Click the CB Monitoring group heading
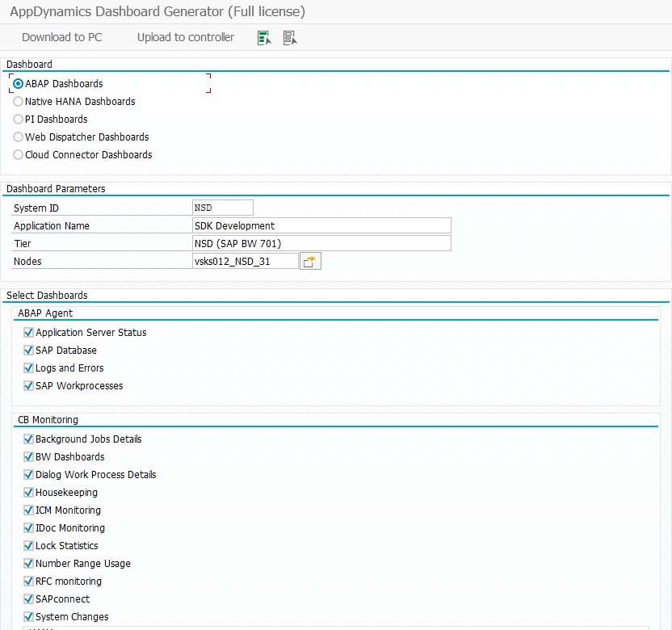Viewport: 672px width, 630px height. [x=48, y=420]
